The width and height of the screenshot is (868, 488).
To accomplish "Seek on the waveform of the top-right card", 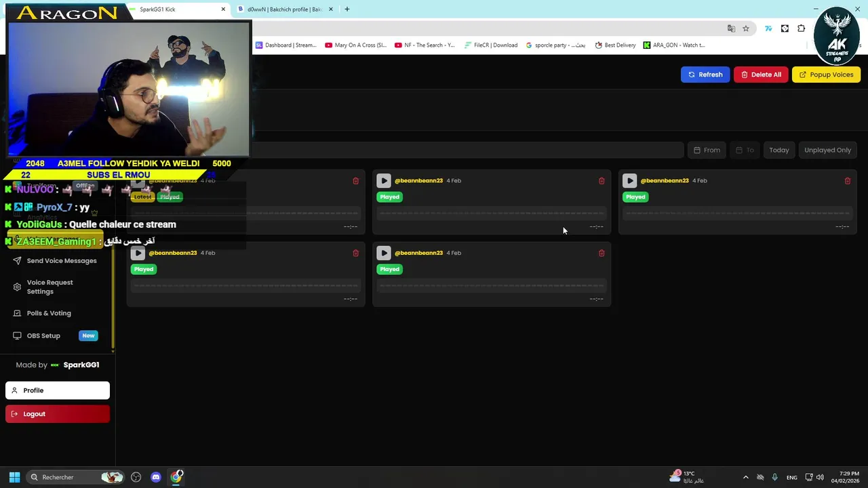I will click(737, 213).
